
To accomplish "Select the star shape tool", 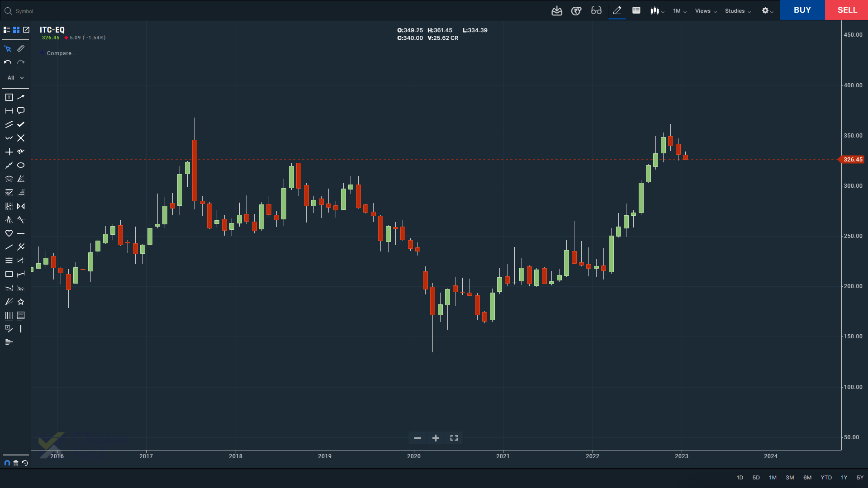I will click(21, 302).
